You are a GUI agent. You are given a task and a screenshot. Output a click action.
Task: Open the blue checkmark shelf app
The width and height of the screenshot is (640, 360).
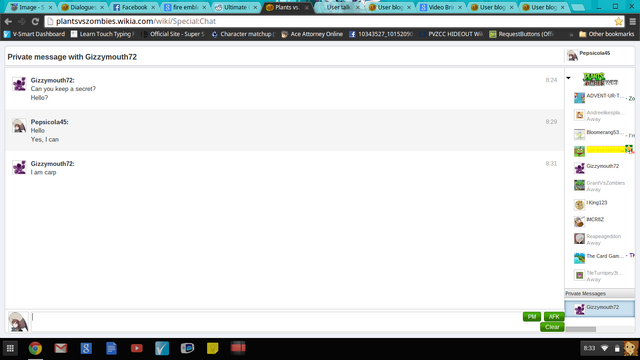[162, 348]
